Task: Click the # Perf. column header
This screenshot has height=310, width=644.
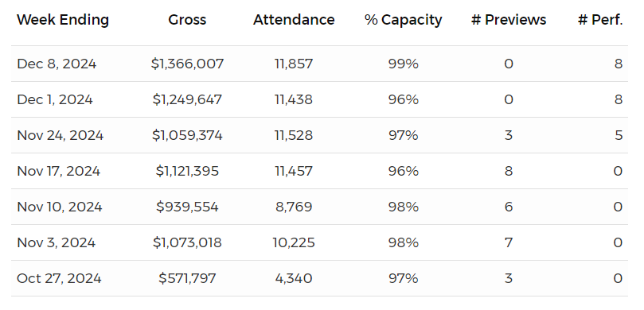Action: click(x=600, y=20)
